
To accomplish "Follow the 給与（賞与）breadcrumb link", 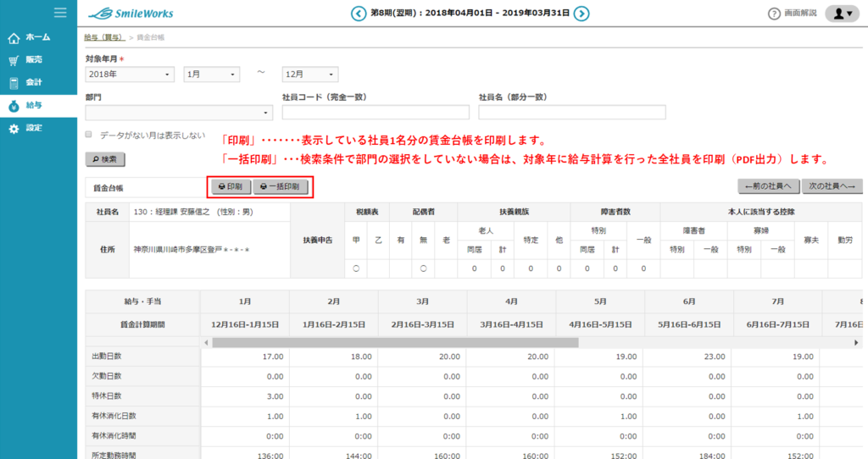I will point(104,37).
